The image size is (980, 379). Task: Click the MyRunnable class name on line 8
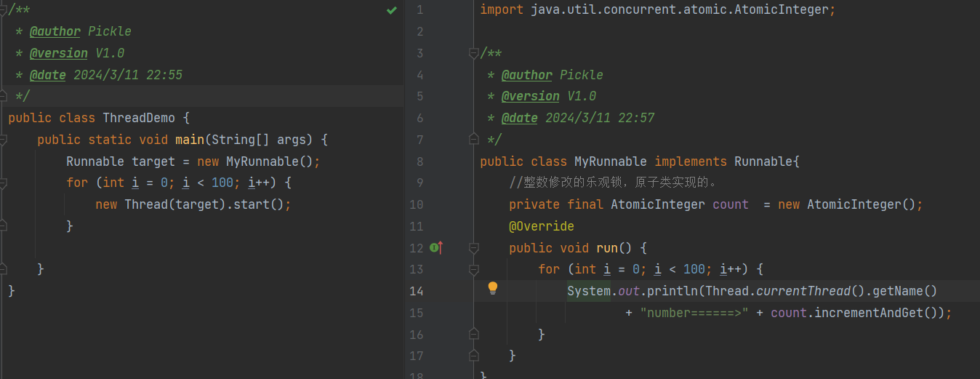[611, 161]
